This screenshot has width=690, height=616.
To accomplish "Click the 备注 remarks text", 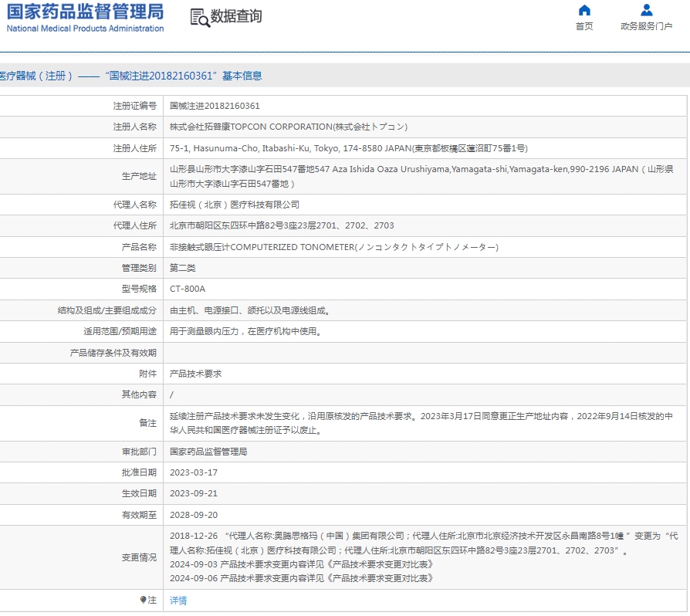I will click(421, 423).
